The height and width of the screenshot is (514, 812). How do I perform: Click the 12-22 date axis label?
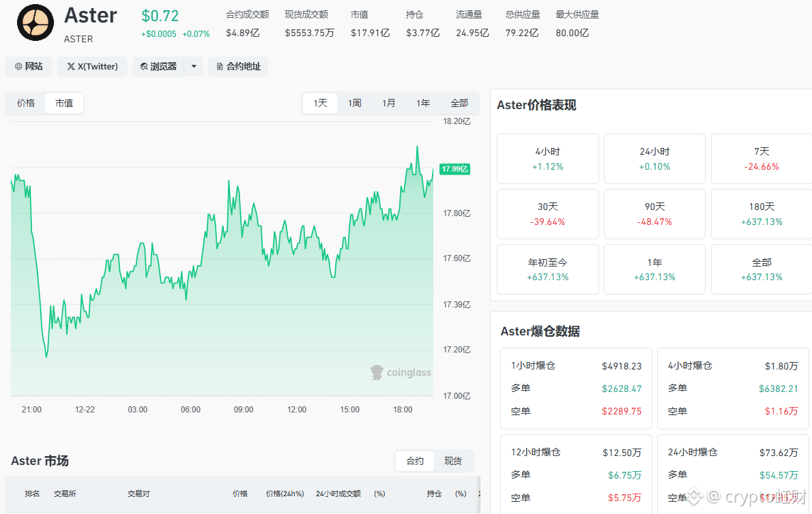click(x=85, y=410)
